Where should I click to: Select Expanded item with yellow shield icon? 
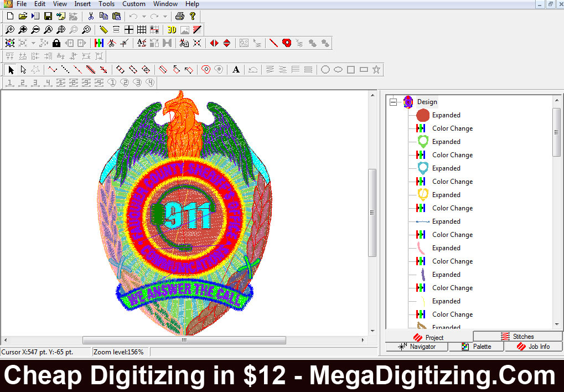point(446,195)
